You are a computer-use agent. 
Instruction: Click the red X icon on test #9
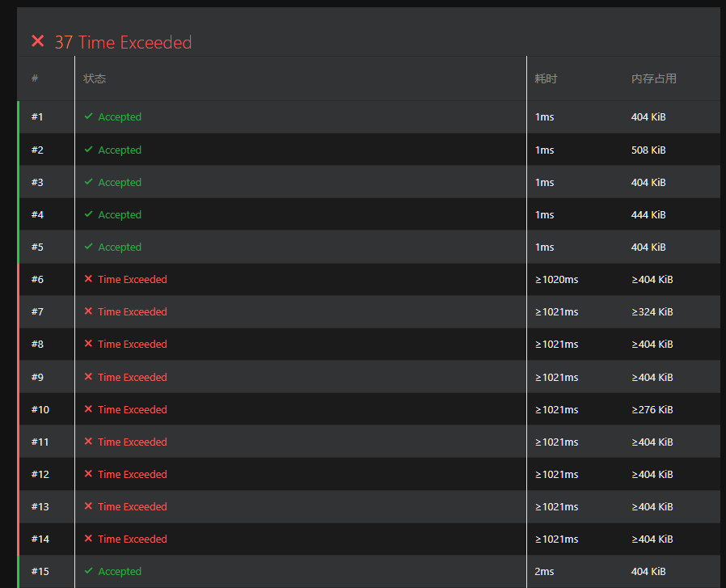click(x=89, y=377)
